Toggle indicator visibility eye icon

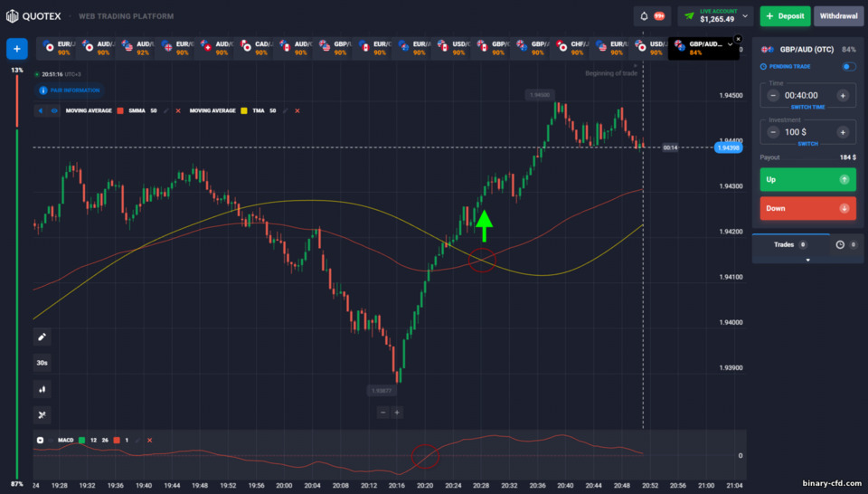(54, 110)
